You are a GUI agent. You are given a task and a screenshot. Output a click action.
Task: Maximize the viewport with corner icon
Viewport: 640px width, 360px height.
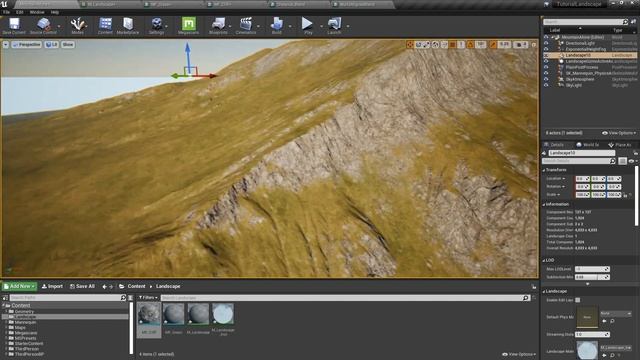pos(533,44)
